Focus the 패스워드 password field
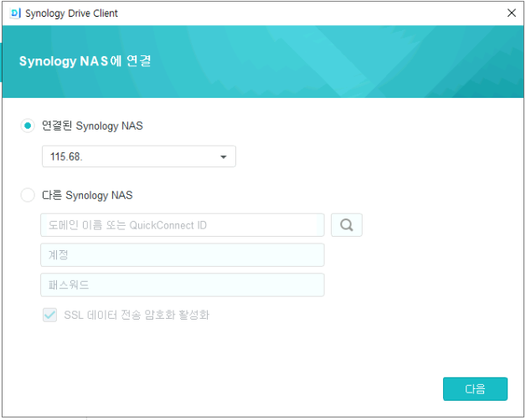The height and width of the screenshot is (420, 526). pyautogui.click(x=183, y=285)
